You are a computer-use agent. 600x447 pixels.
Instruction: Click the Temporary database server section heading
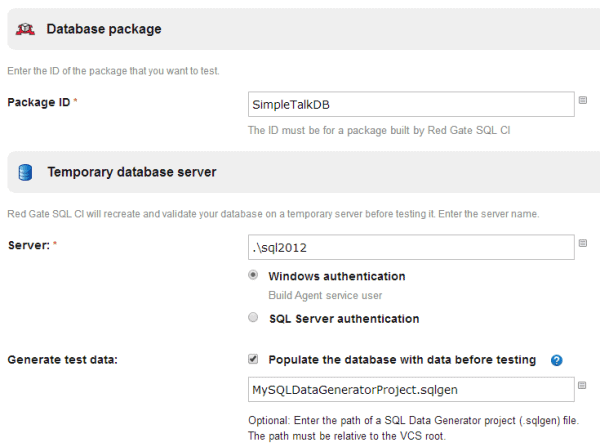tap(132, 173)
